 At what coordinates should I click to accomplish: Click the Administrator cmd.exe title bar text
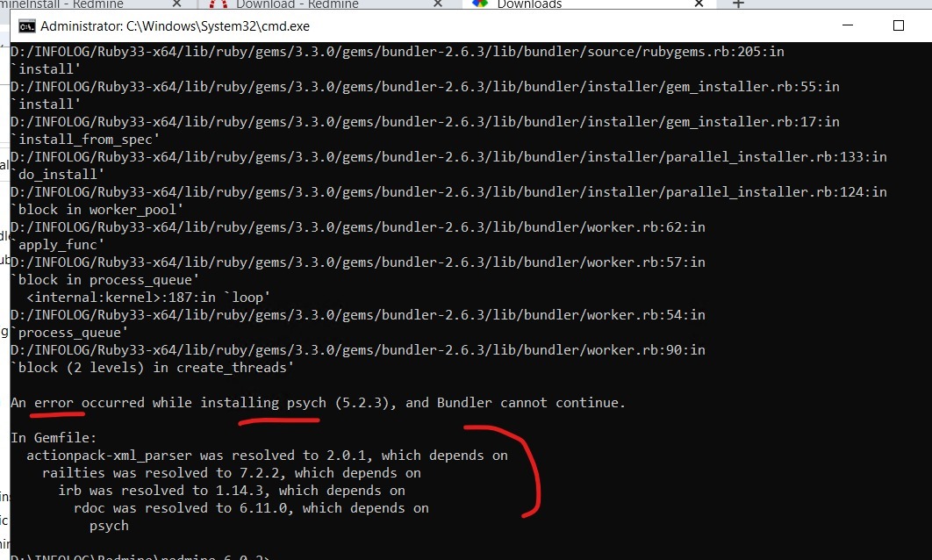tap(175, 26)
